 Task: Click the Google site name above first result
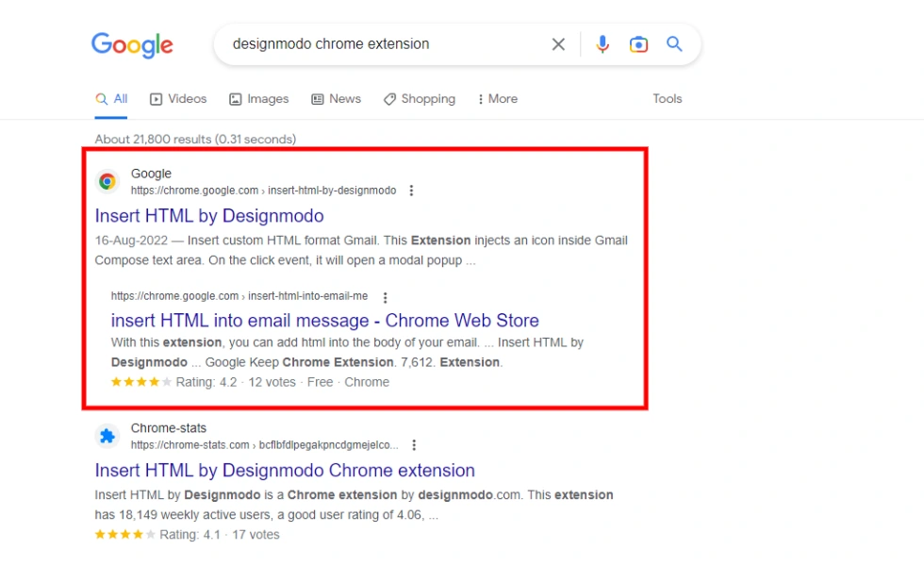point(151,174)
